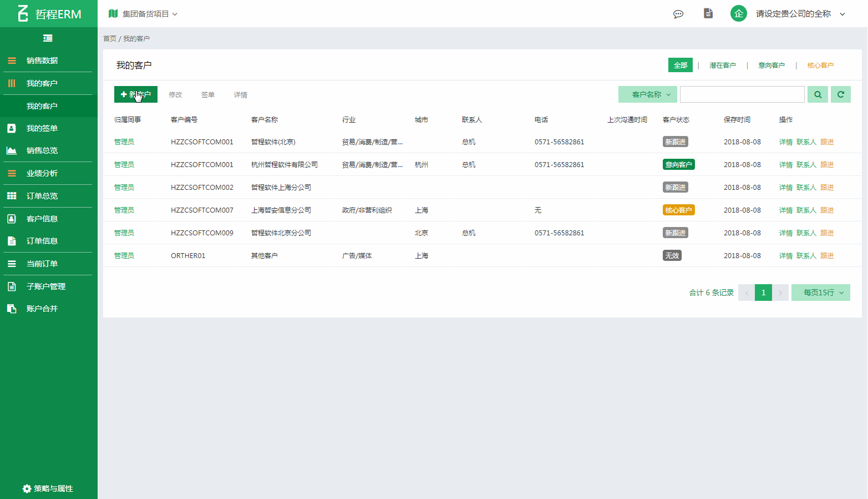Click 跟进 link for 上海哲安信息分公司
Viewport: 868px width, 499px height.
point(826,210)
